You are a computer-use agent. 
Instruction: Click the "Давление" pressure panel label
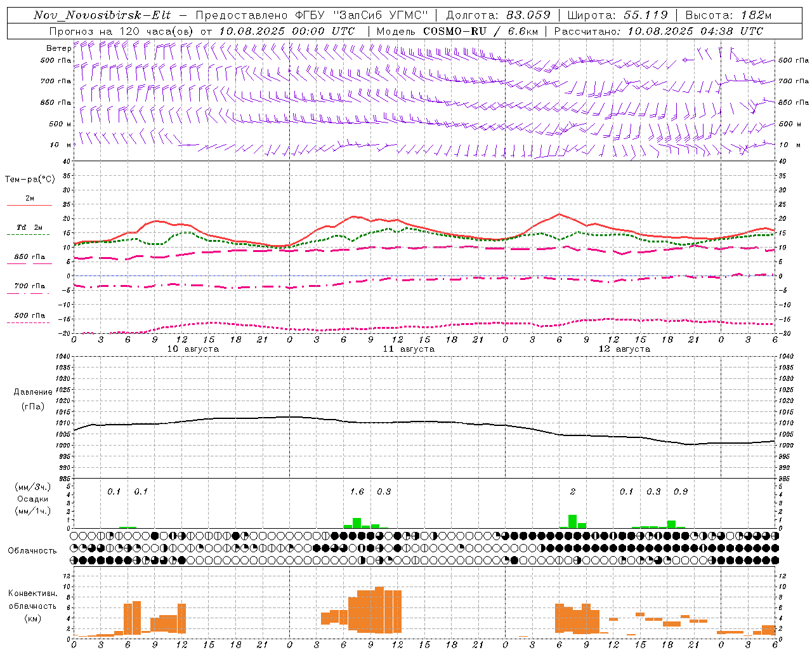pyautogui.click(x=32, y=392)
